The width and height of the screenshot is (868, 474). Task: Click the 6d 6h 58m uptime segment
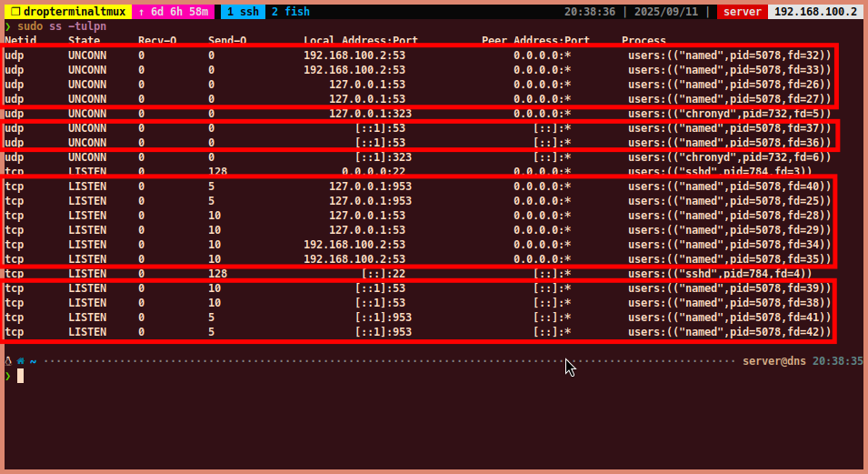182,12
